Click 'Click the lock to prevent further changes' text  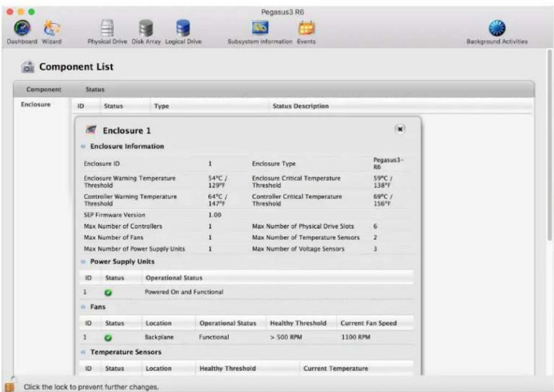click(91, 387)
